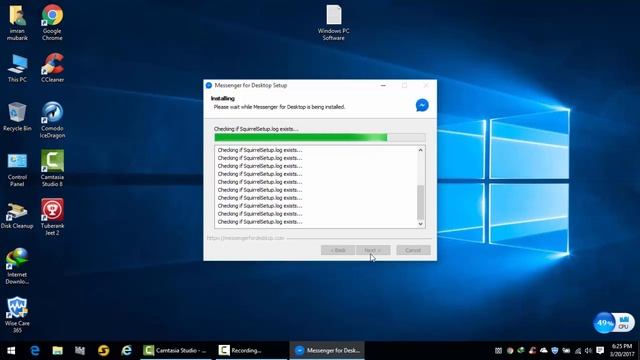This screenshot has height=360, width=640.
Task: Open Internet Download Manager desktop shortcut
Action: coord(17,266)
